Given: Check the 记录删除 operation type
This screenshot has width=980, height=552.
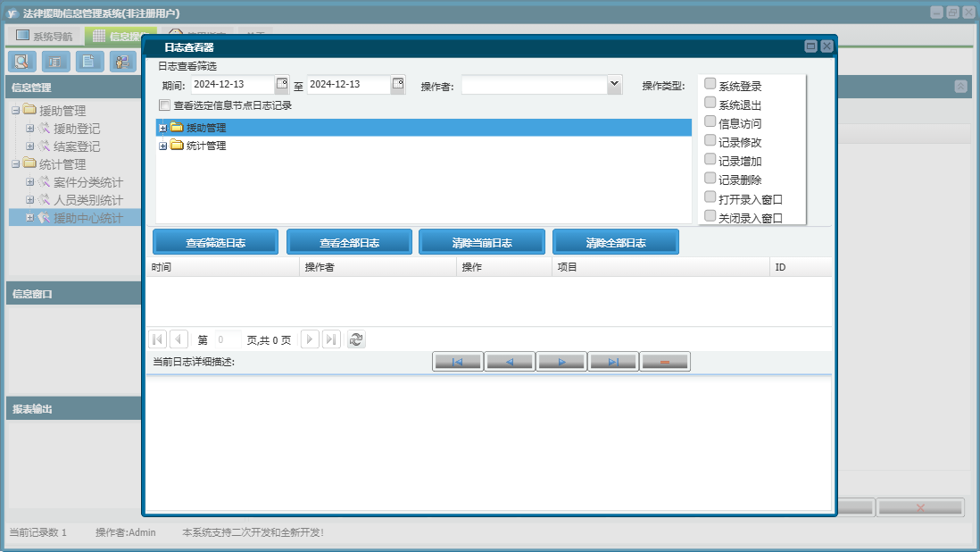Looking at the screenshot, I should 710,178.
